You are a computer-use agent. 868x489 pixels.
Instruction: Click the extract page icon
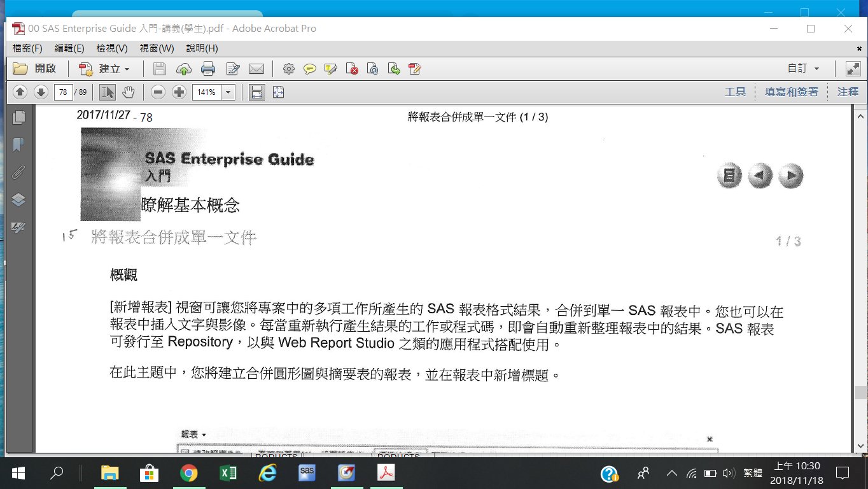coord(394,69)
